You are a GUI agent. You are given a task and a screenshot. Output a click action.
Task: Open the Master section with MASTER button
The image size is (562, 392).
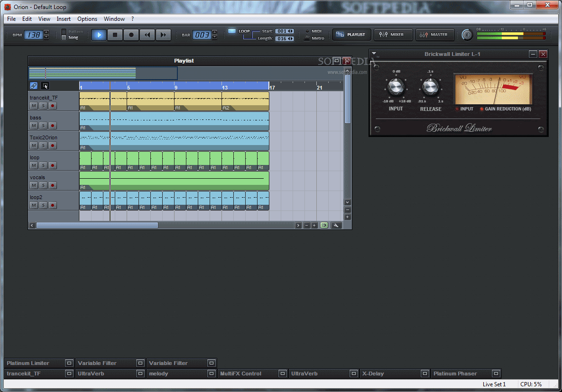(435, 35)
